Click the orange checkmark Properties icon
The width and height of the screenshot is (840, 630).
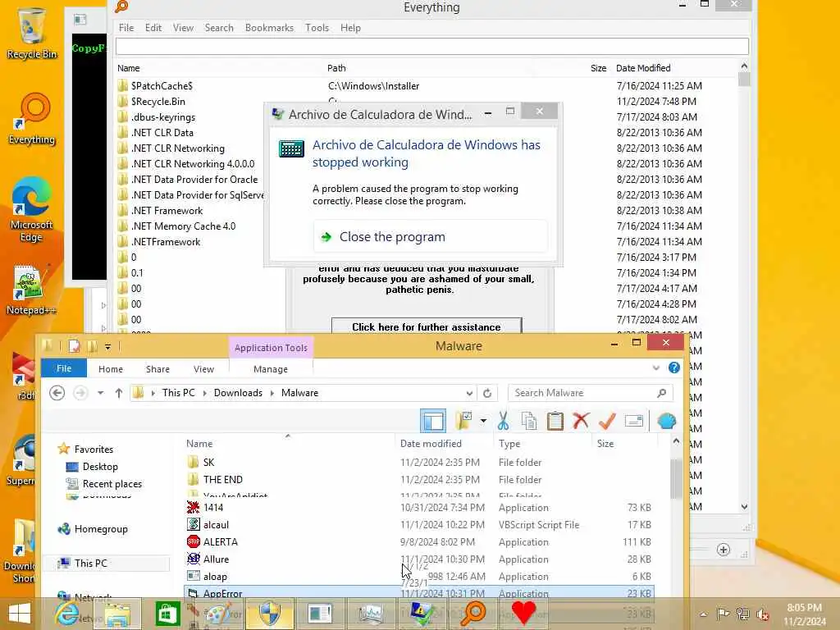pyautogui.click(x=607, y=421)
